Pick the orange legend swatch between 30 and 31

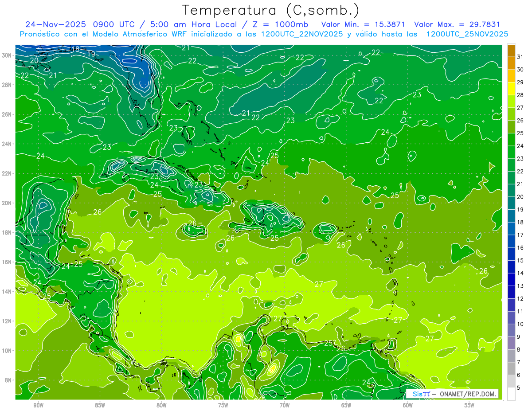(511, 63)
